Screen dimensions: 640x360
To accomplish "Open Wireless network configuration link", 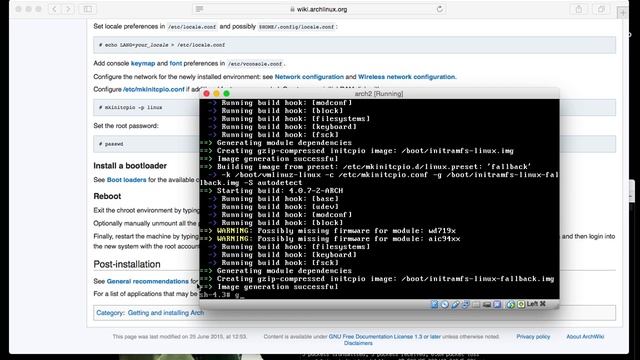I will point(407,77).
